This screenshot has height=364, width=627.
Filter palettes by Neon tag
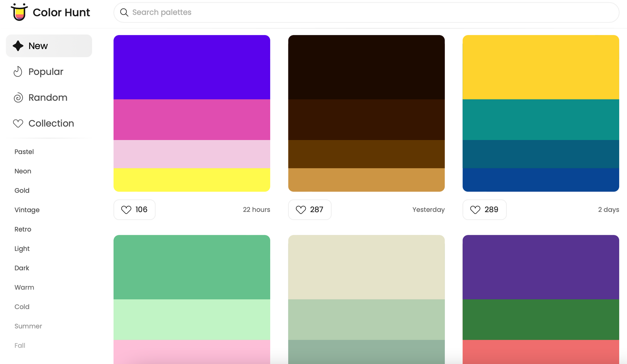(x=23, y=171)
